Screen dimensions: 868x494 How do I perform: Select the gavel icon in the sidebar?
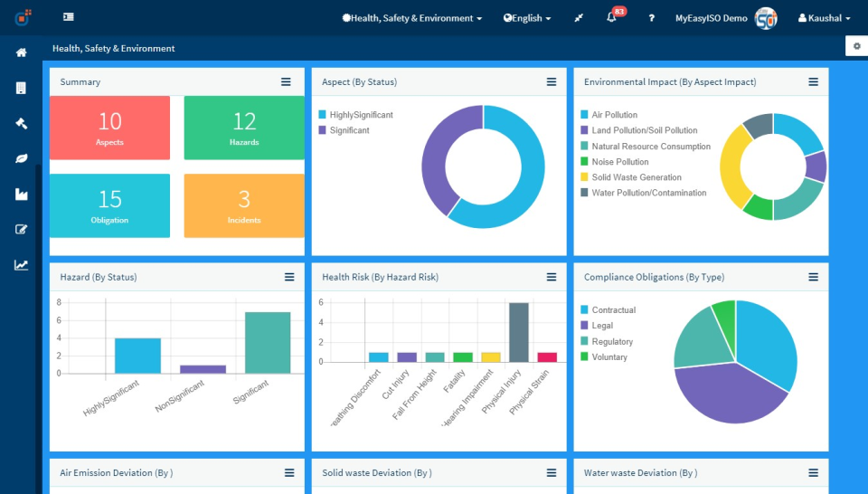pyautogui.click(x=21, y=123)
